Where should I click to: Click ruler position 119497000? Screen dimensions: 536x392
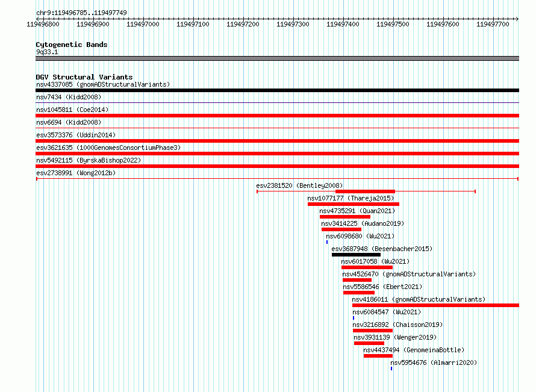(x=143, y=24)
